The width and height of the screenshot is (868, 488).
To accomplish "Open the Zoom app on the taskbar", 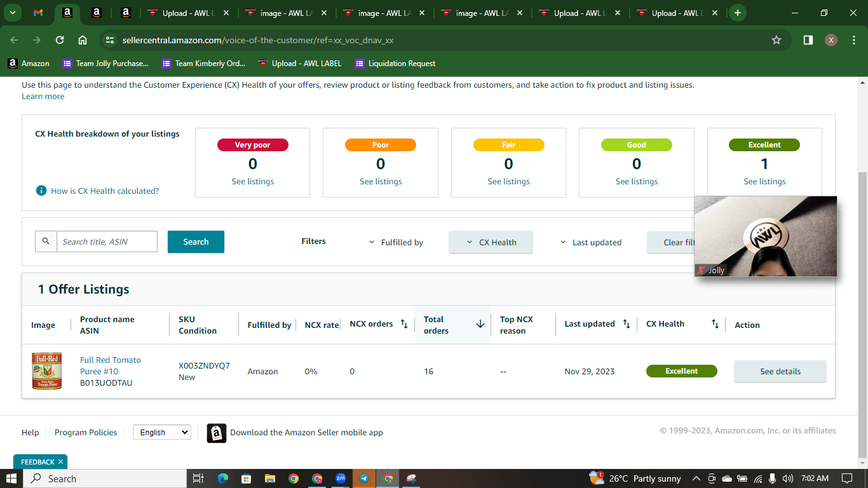I will [x=341, y=478].
